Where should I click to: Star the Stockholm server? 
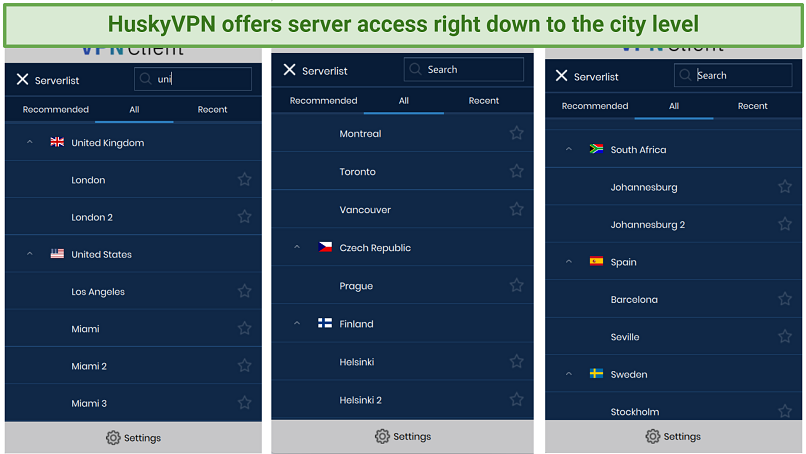(785, 411)
